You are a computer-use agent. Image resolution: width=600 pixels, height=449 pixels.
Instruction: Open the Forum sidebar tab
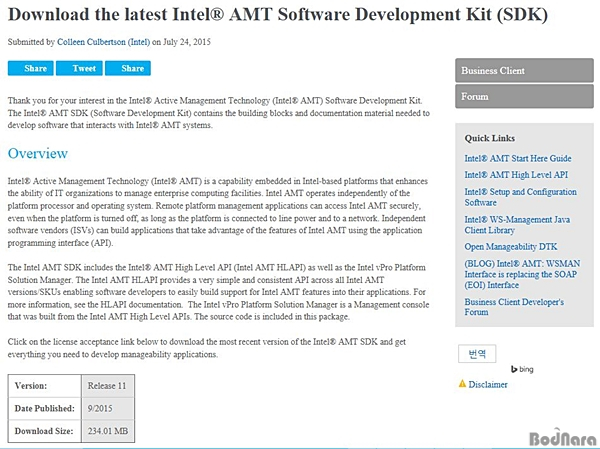[x=524, y=96]
